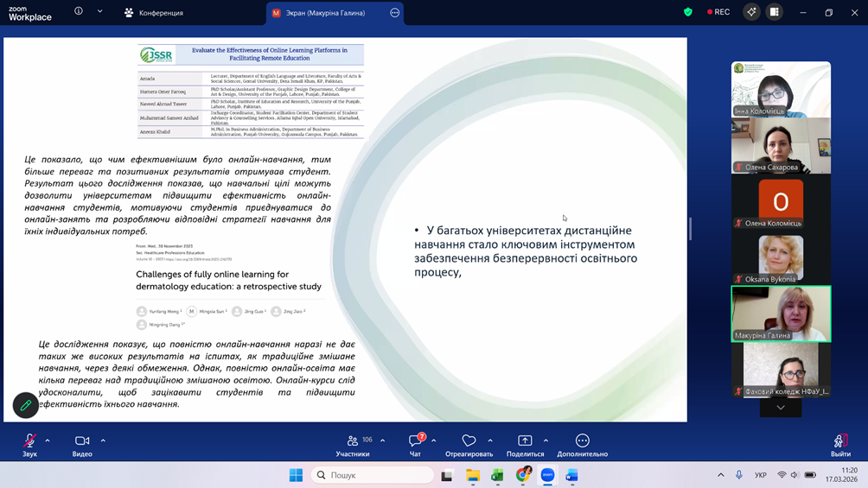Image resolution: width=868 pixels, height=488 pixels.
Task: Open the Участники participants list
Action: [x=352, y=441]
